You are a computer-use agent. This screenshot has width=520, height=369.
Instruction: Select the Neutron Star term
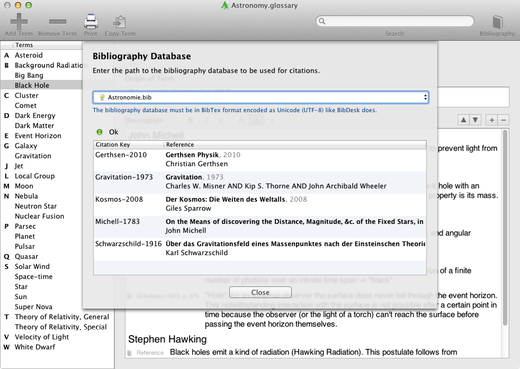pos(36,206)
